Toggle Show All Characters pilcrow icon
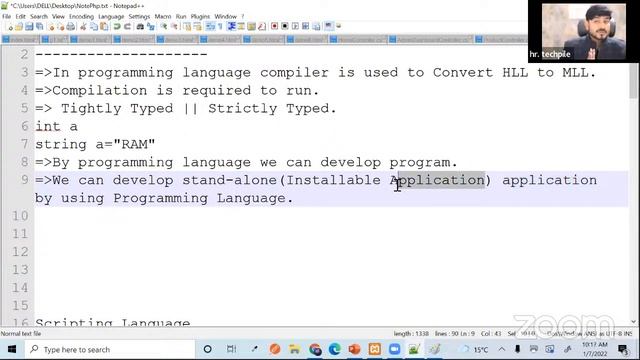 point(220,27)
